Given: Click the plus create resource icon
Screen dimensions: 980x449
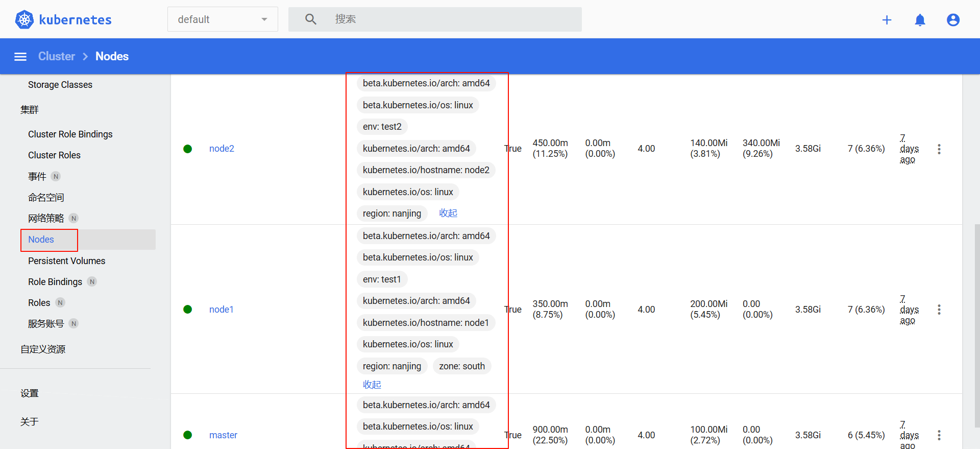Looking at the screenshot, I should point(887,20).
